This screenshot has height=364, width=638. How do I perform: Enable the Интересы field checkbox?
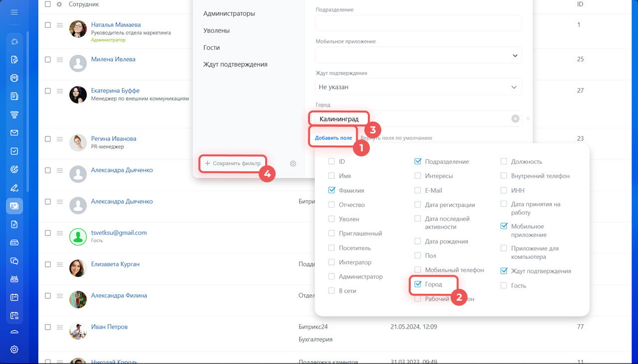pos(418,176)
